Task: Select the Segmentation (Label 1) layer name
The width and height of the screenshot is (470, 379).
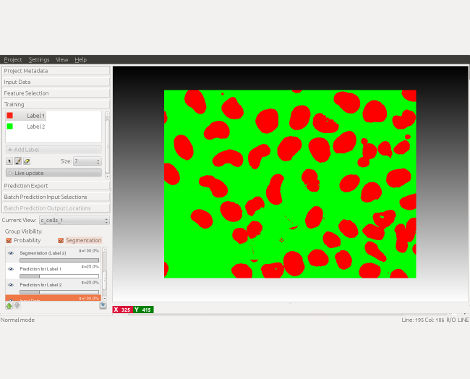Action: tap(43, 253)
